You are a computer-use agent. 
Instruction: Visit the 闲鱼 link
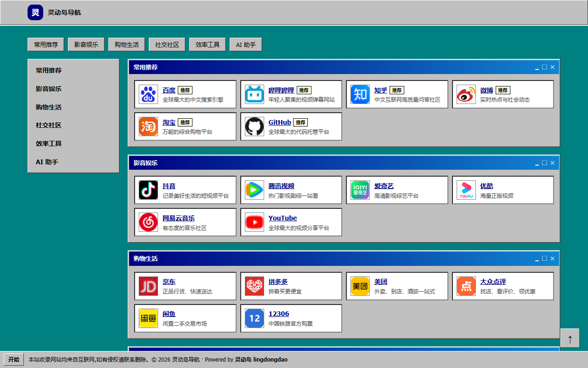click(169, 314)
